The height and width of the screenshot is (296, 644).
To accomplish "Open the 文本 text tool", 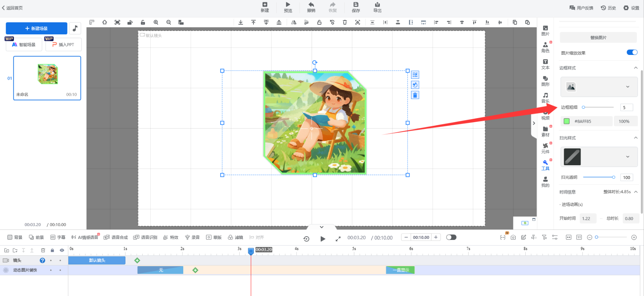I will [x=545, y=64].
